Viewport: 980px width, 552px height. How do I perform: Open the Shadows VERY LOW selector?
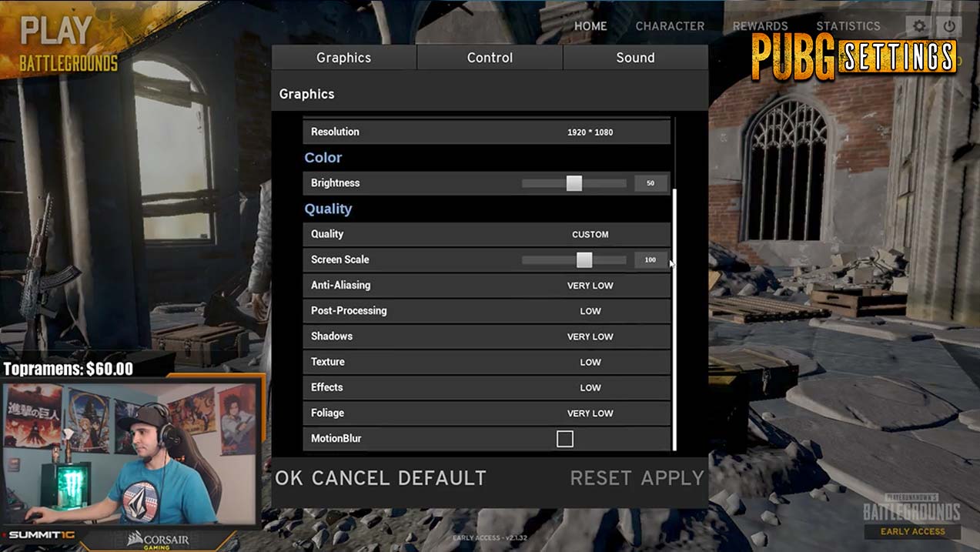pos(590,336)
